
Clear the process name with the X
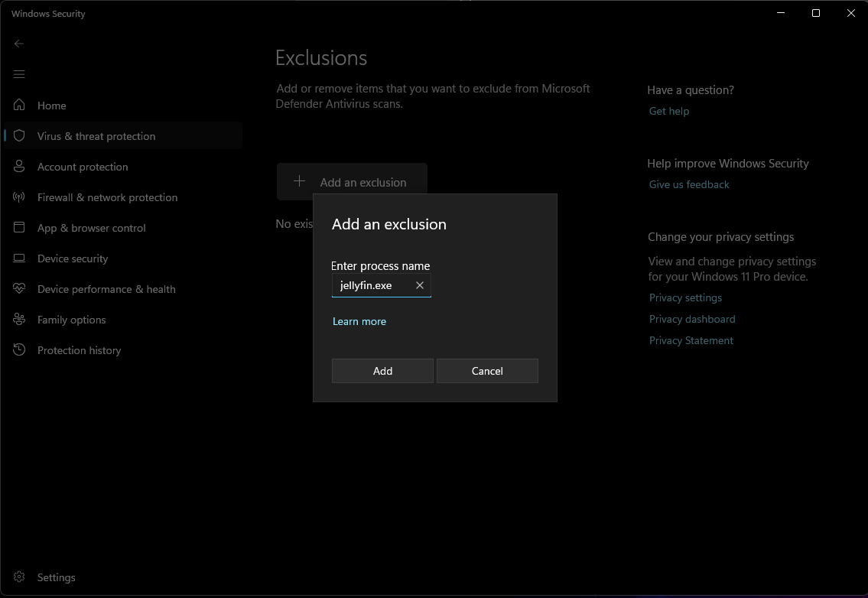[x=419, y=285]
